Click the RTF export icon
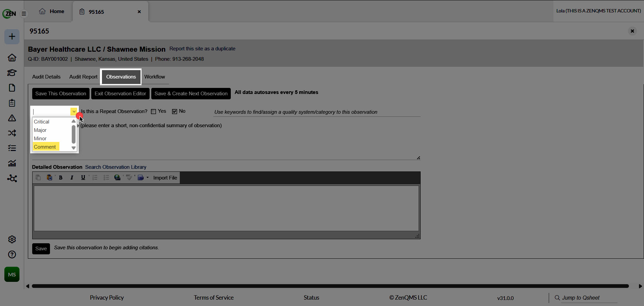 tap(141, 177)
